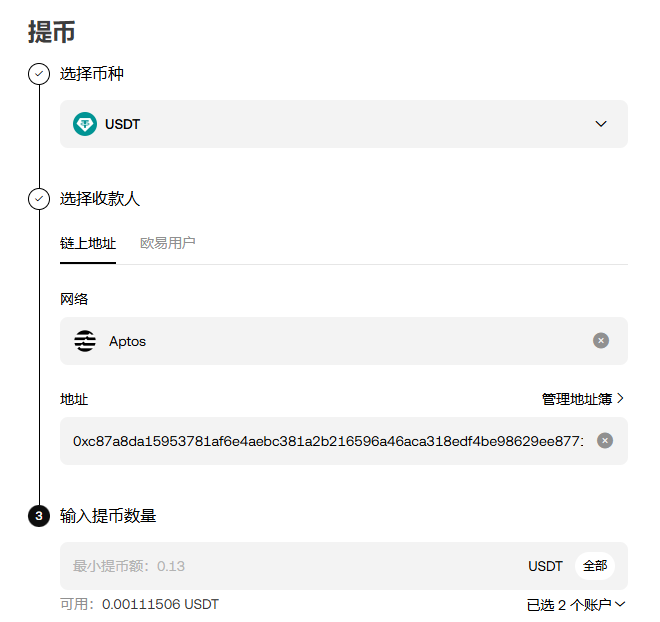Expand the USDT currency dropdown
Screen dimensions: 660x622
click(x=600, y=124)
